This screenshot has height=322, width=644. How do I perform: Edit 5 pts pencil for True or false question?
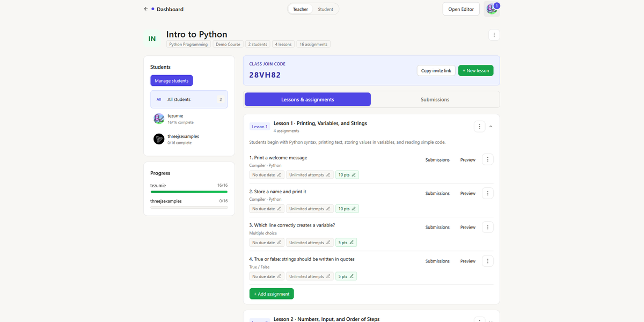point(352,276)
